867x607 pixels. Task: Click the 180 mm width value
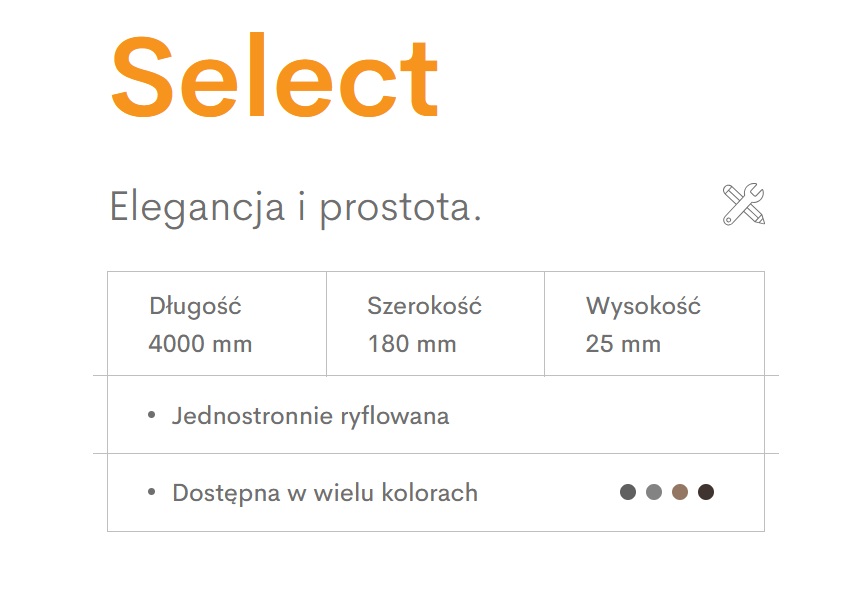(412, 344)
